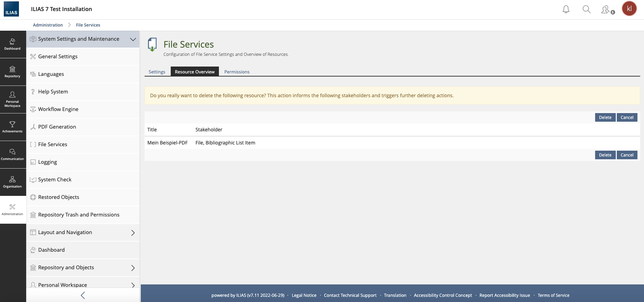Viewport: 644px width, 302px height.
Task: Go to Dashboard in main sidebar
Action: tap(12, 44)
